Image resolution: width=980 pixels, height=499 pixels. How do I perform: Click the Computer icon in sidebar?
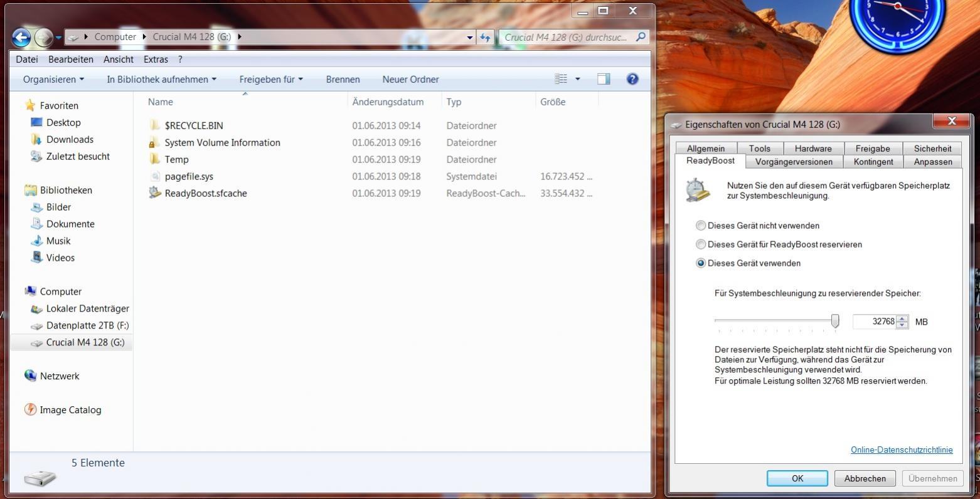click(x=30, y=292)
